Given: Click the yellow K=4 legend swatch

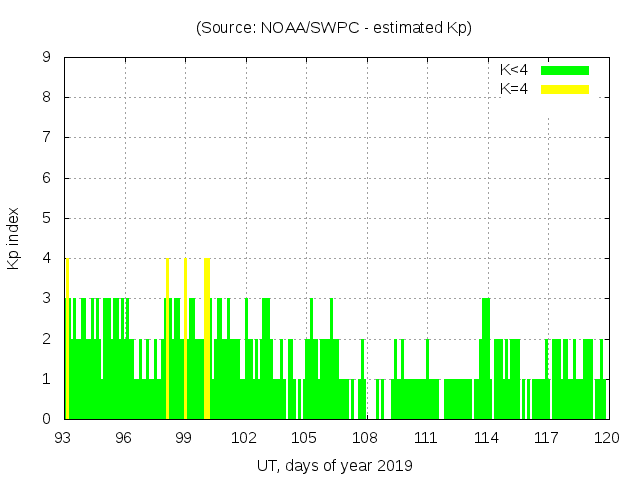Looking at the screenshot, I should tap(565, 89).
